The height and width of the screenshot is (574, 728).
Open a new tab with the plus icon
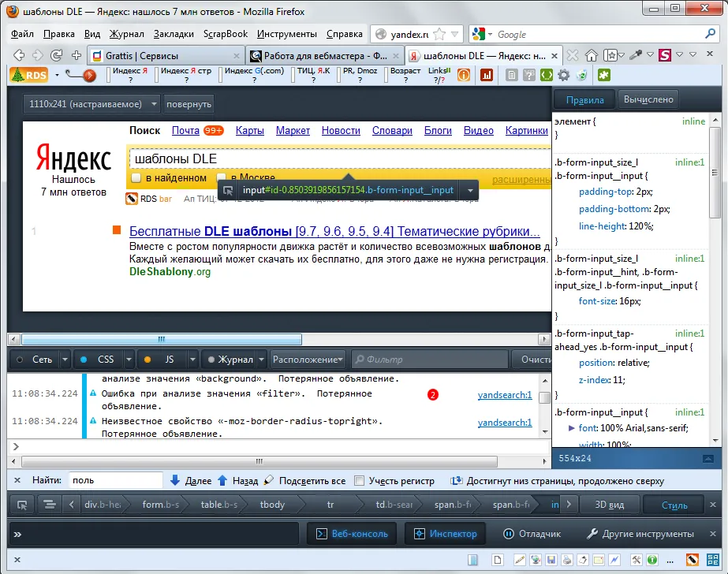[x=77, y=56]
